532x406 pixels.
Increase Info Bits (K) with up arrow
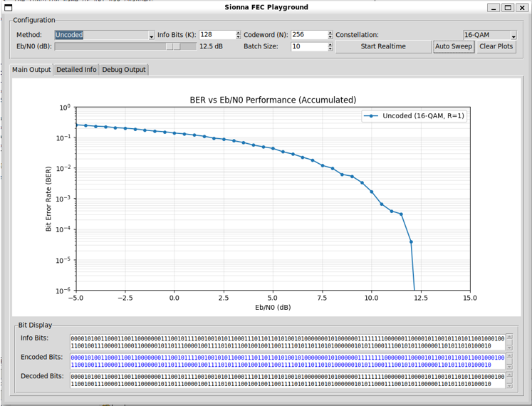tap(238, 33)
